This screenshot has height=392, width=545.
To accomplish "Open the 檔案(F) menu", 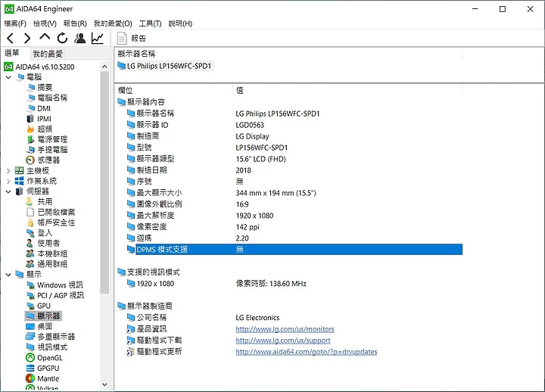I will [x=15, y=23].
